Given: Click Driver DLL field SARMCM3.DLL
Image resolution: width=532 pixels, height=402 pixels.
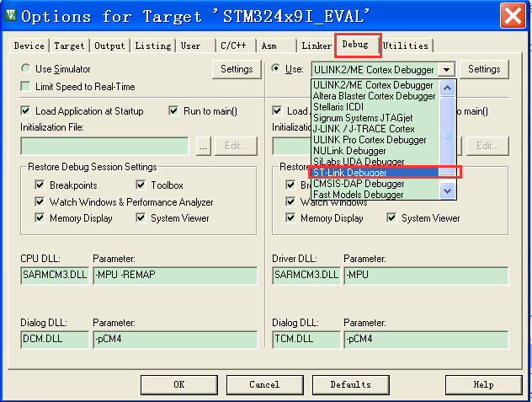Looking at the screenshot, I should (306, 275).
